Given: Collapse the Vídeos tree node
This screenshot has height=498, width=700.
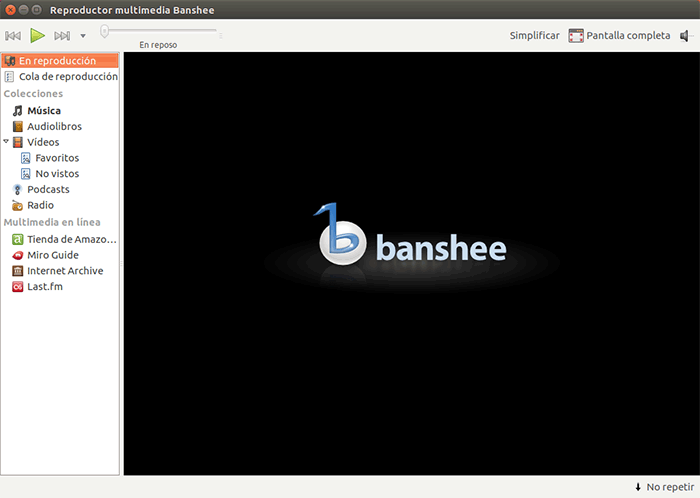Looking at the screenshot, I should (6, 141).
